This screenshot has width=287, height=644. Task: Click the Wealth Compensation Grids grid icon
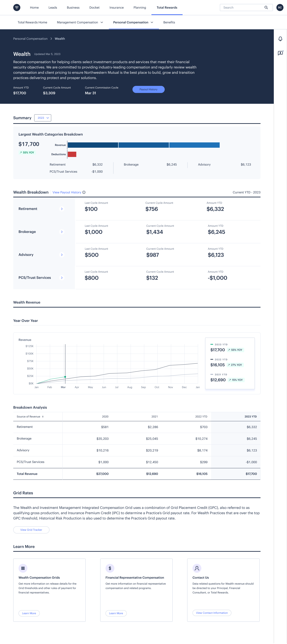[x=23, y=568]
